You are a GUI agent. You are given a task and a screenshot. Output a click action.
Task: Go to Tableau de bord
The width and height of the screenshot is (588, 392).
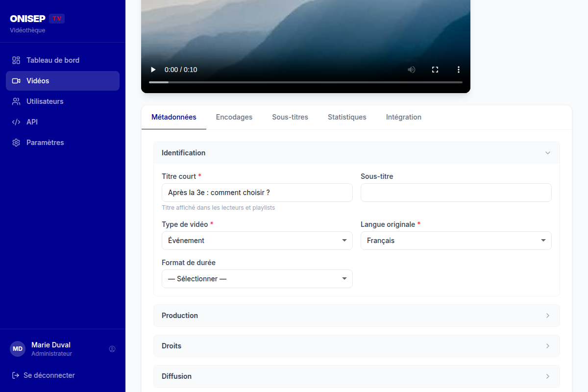pos(63,60)
